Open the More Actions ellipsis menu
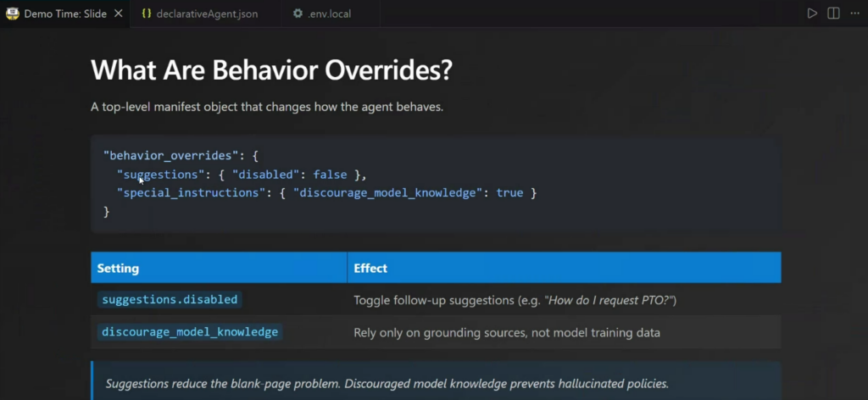Viewport: 868px width, 400px height. (x=854, y=14)
